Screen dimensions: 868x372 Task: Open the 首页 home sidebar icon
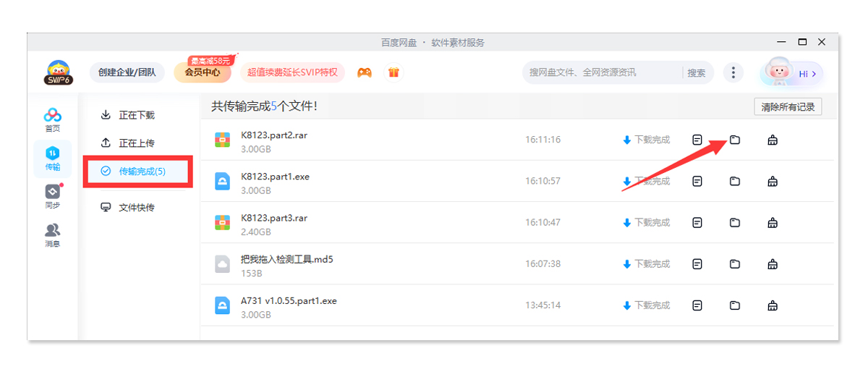(53, 119)
